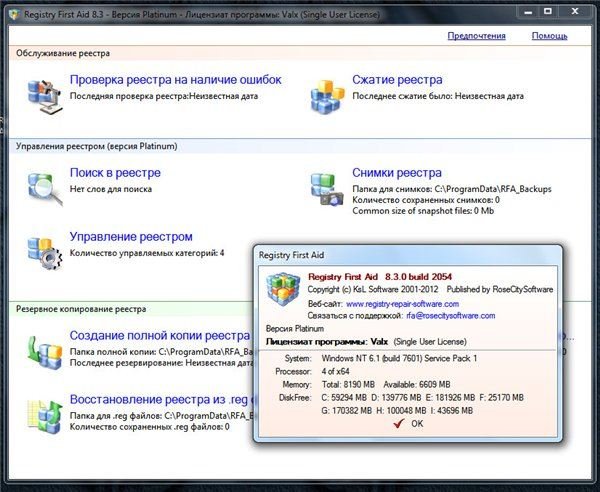Click Версия Platinum text in dialog

(295, 329)
